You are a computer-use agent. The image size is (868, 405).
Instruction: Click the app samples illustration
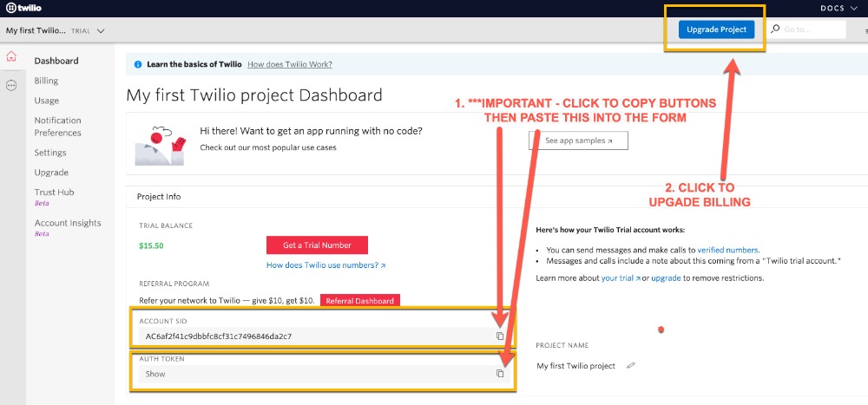(x=161, y=146)
